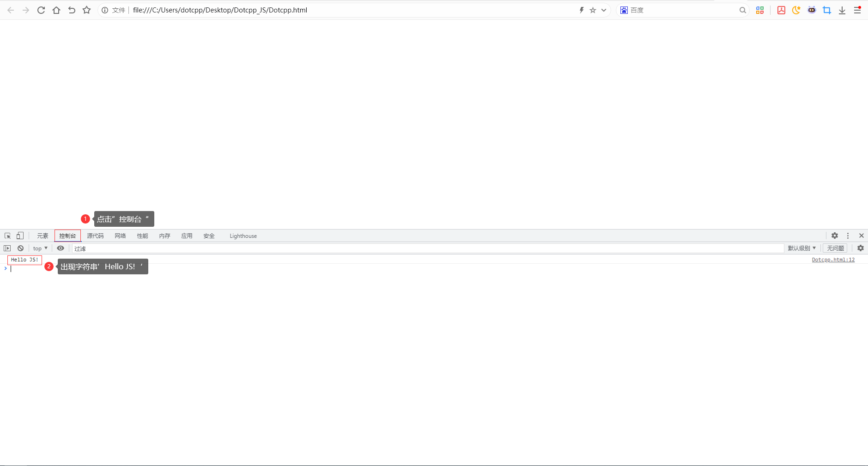Open the dark mode extension icon

(x=796, y=10)
